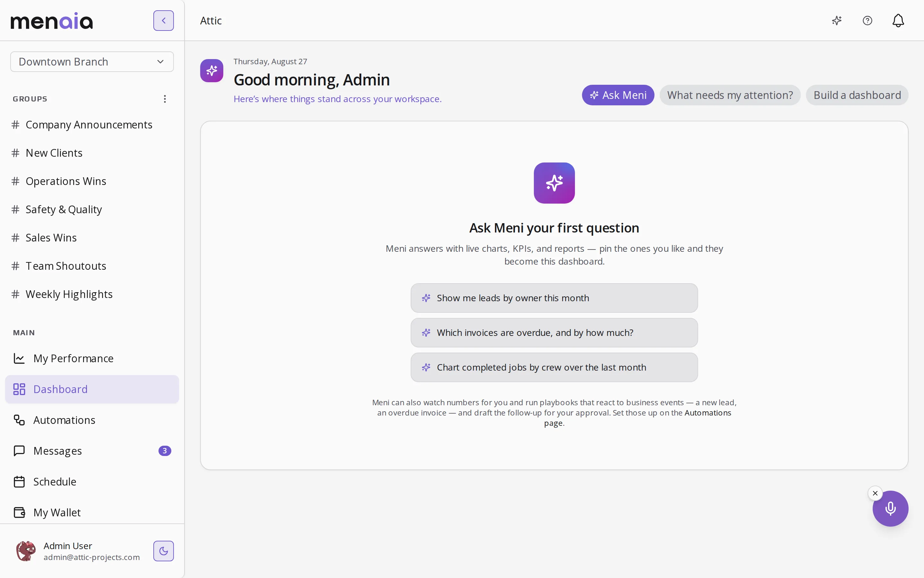Collapse the sidebar with the chevron button
The width and height of the screenshot is (924, 578).
point(163,21)
